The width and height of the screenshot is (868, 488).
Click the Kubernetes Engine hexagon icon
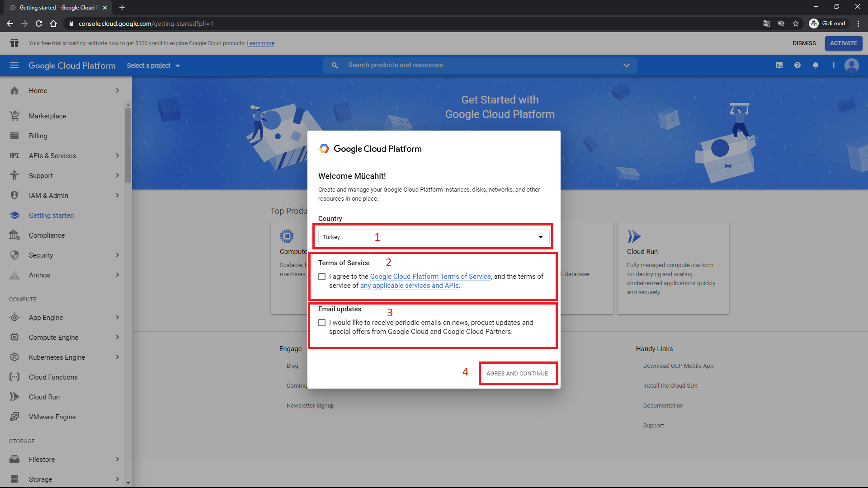click(x=14, y=357)
